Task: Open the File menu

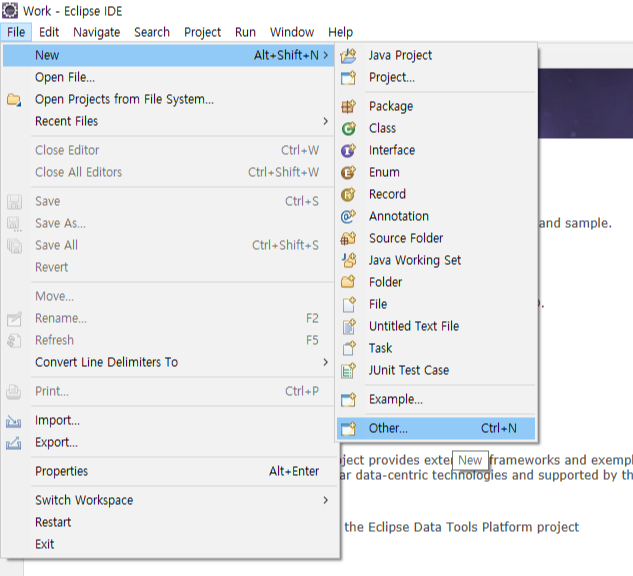Action: pyautogui.click(x=16, y=32)
